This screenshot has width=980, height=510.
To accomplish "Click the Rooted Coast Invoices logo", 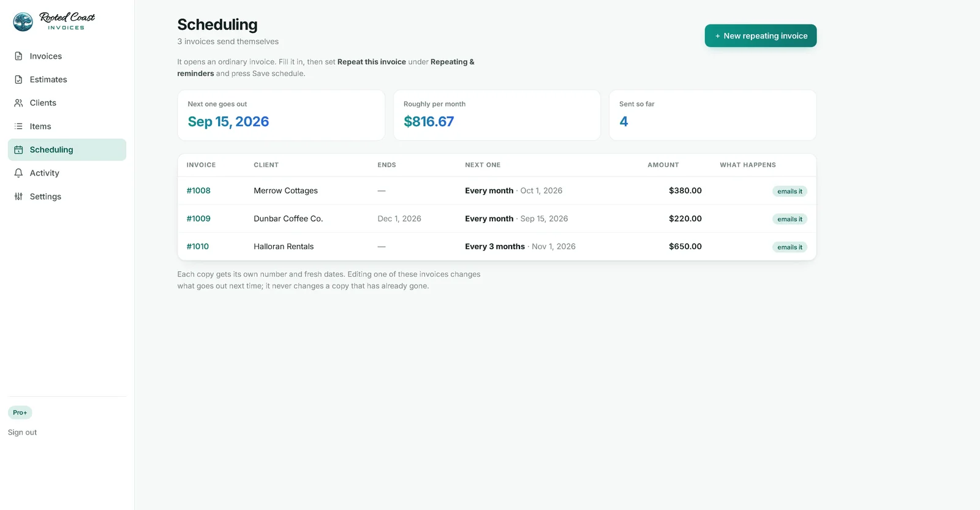I will (x=54, y=21).
